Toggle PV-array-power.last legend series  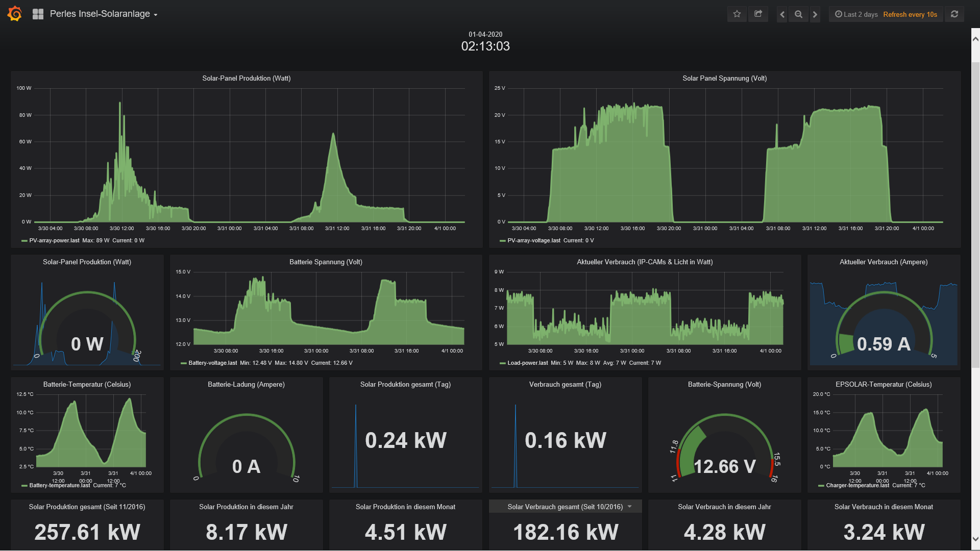click(54, 241)
